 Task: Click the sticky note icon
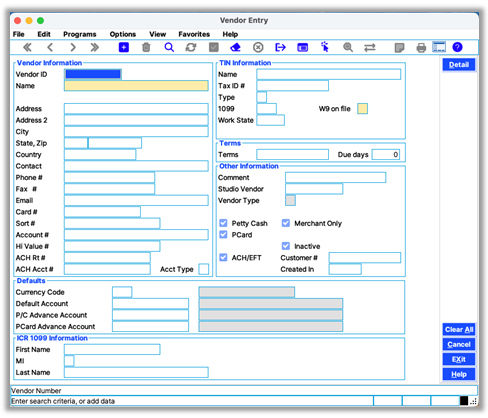pyautogui.click(x=399, y=48)
